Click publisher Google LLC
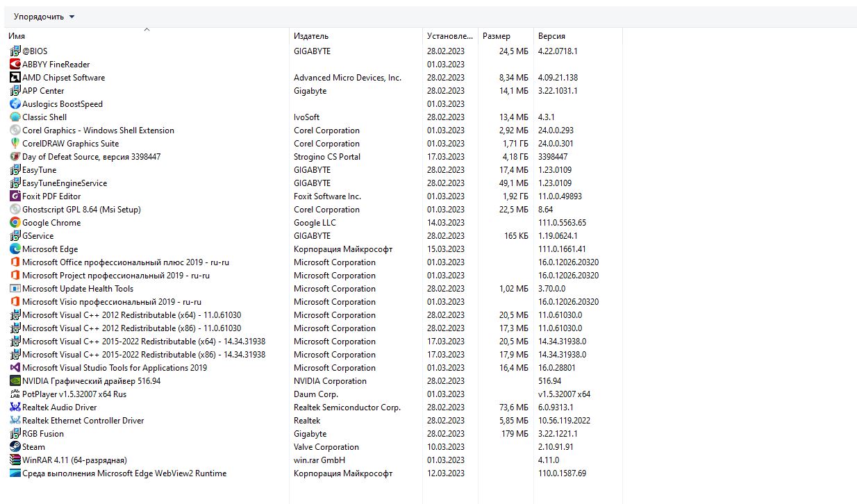This screenshot has width=857, height=504. coord(315,223)
